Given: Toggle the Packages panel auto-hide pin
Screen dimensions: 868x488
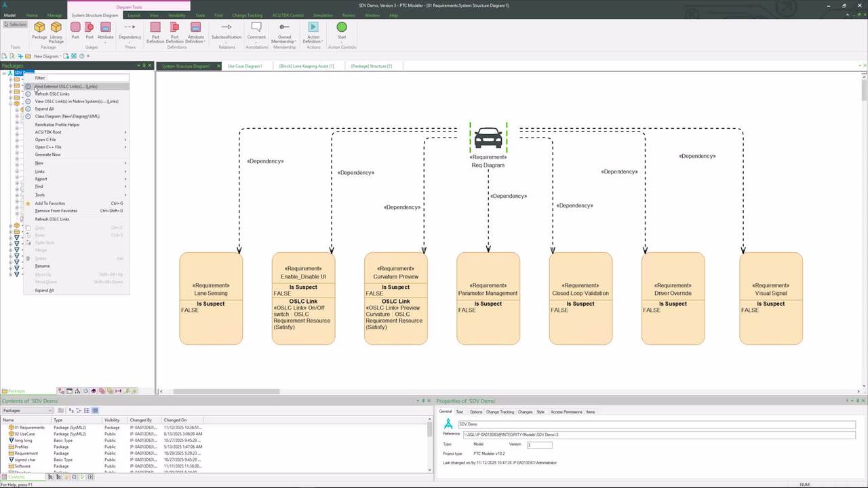Looking at the screenshot, I should point(144,66).
